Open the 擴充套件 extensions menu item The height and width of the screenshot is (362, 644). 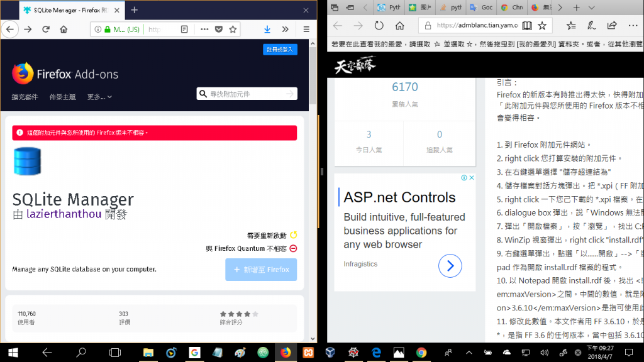(x=25, y=97)
